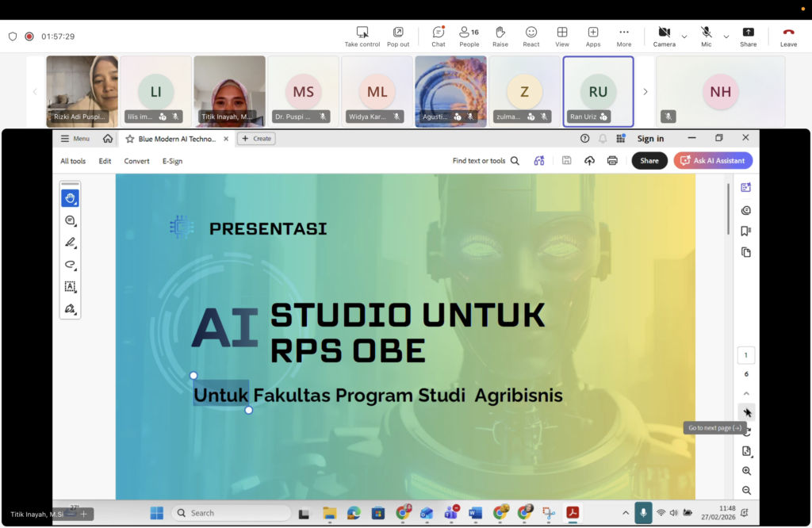Toggle the Camera on
Image resolution: width=812 pixels, height=528 pixels.
[664, 33]
